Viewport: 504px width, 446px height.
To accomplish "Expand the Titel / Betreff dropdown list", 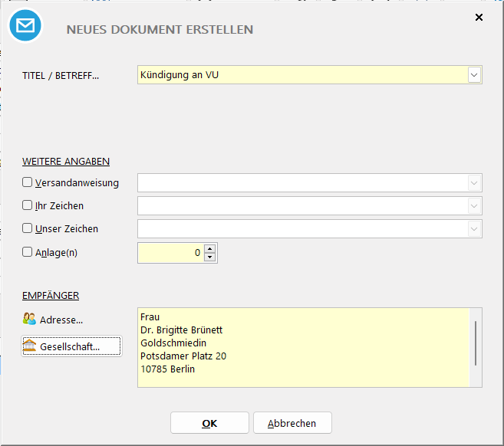I will (474, 74).
